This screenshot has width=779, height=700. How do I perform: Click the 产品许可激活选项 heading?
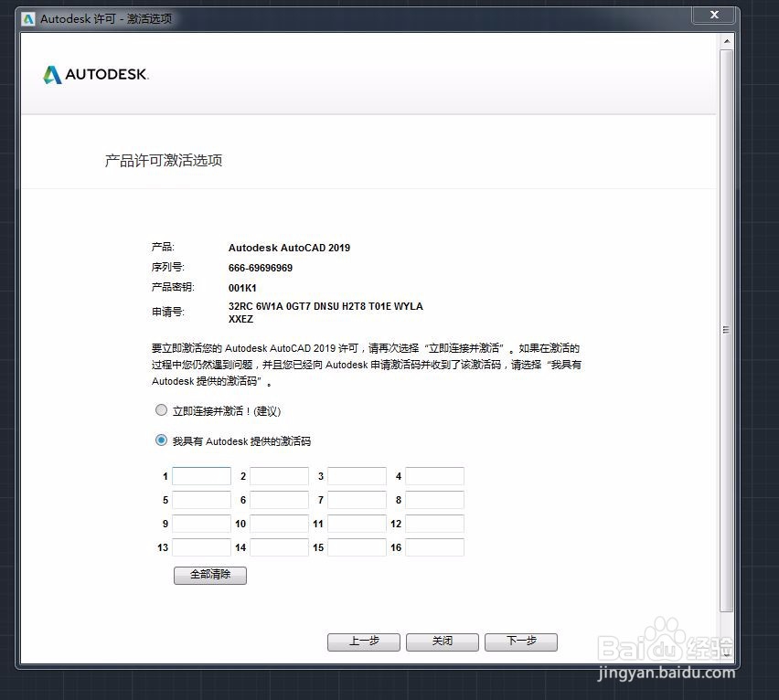click(x=164, y=160)
